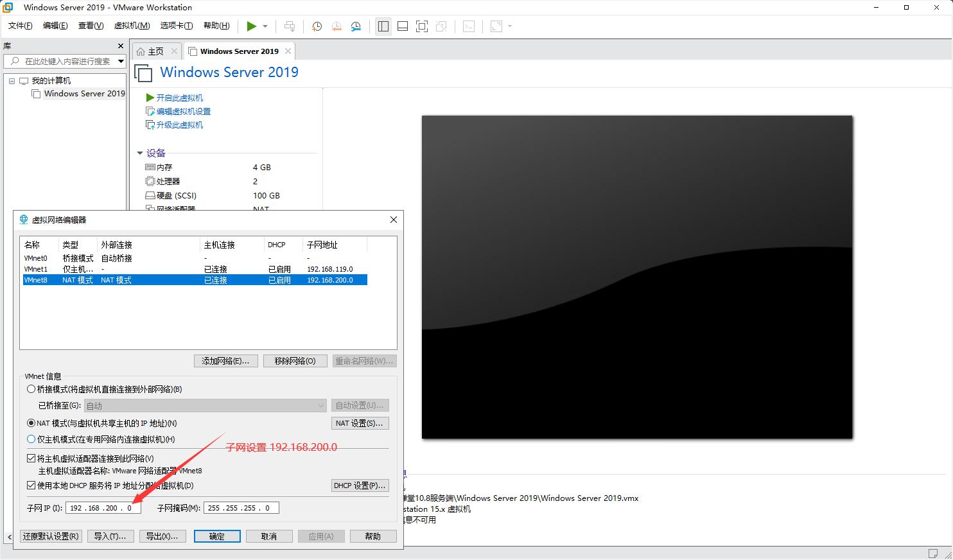
Task: Open the power options dropdown arrow
Action: [x=265, y=26]
